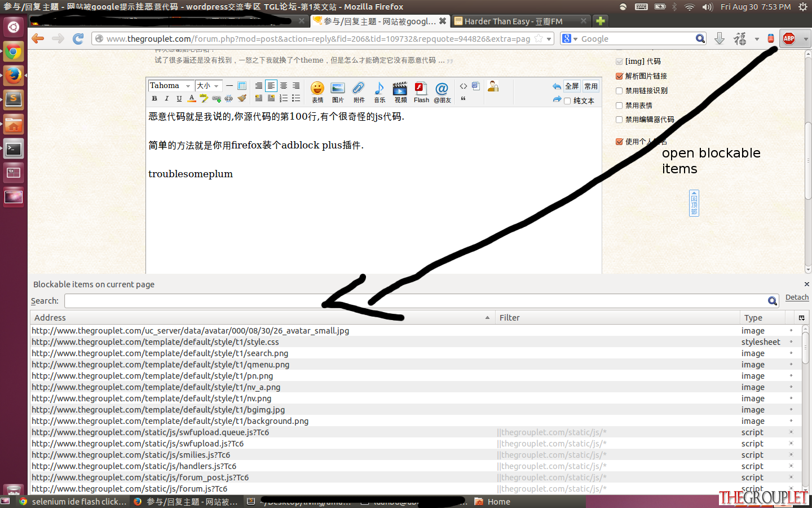Click browser back arrow button
The width and height of the screenshot is (812, 508).
pos(38,38)
